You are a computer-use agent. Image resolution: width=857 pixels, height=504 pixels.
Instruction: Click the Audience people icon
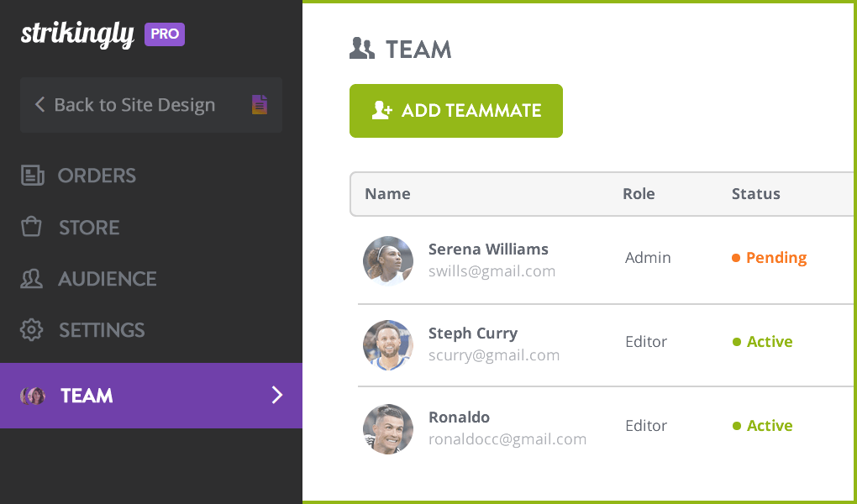[31, 279]
